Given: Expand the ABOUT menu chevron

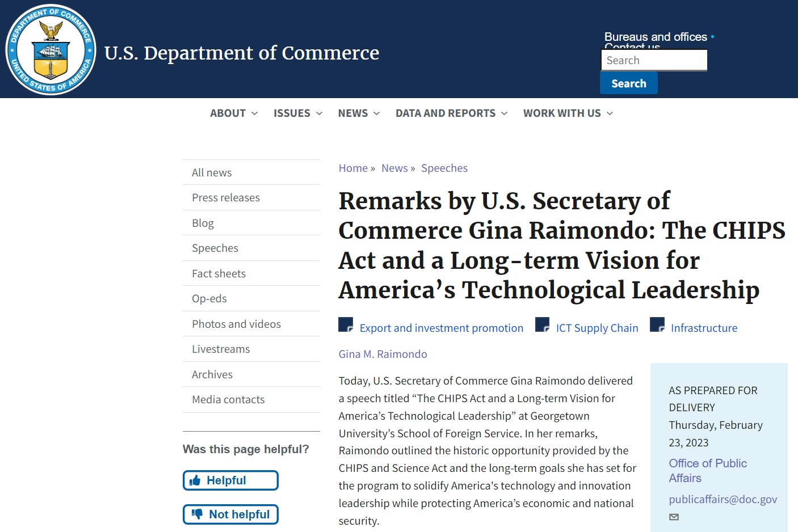Looking at the screenshot, I should (x=254, y=113).
